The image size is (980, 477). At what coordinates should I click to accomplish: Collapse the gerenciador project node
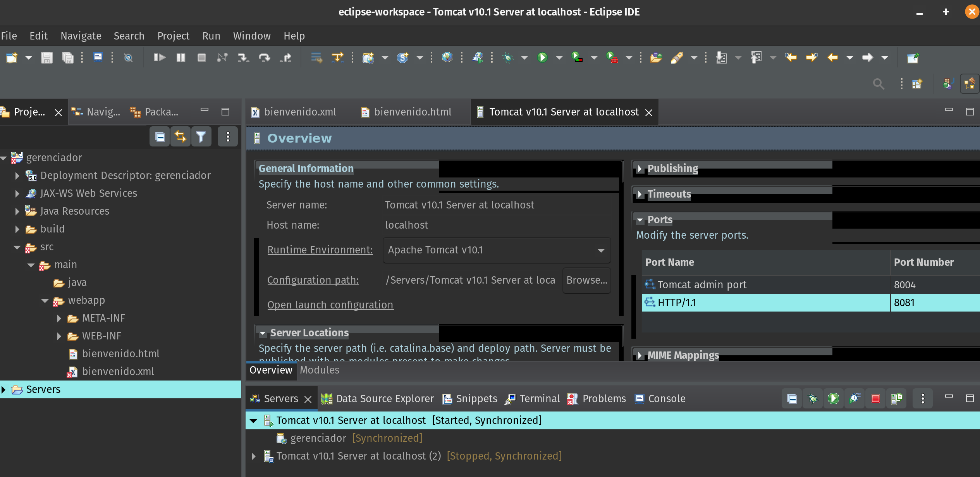click(3, 158)
